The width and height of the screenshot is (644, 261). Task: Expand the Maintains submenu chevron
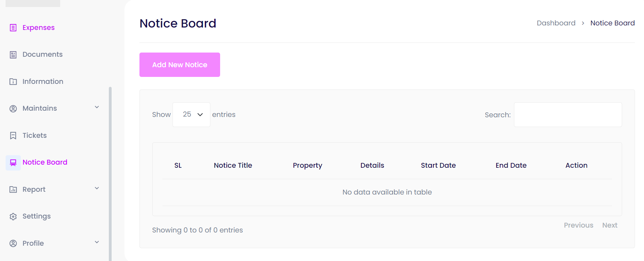coord(97,107)
